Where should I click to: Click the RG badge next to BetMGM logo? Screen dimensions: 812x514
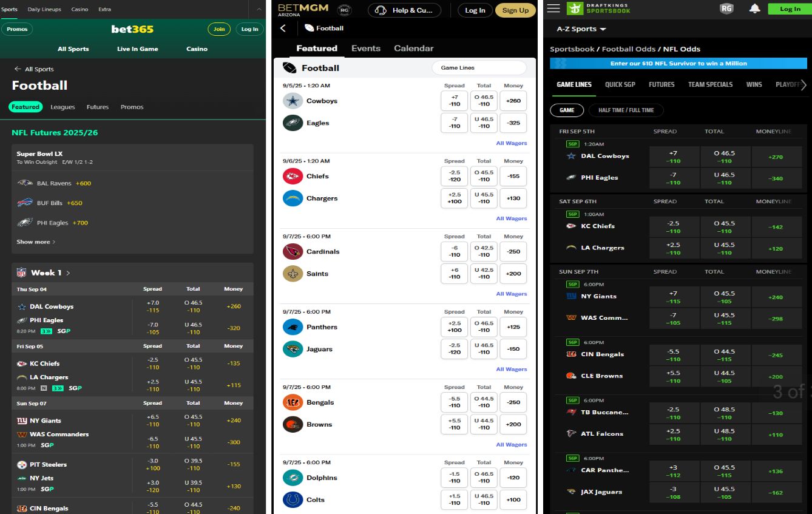tap(344, 10)
